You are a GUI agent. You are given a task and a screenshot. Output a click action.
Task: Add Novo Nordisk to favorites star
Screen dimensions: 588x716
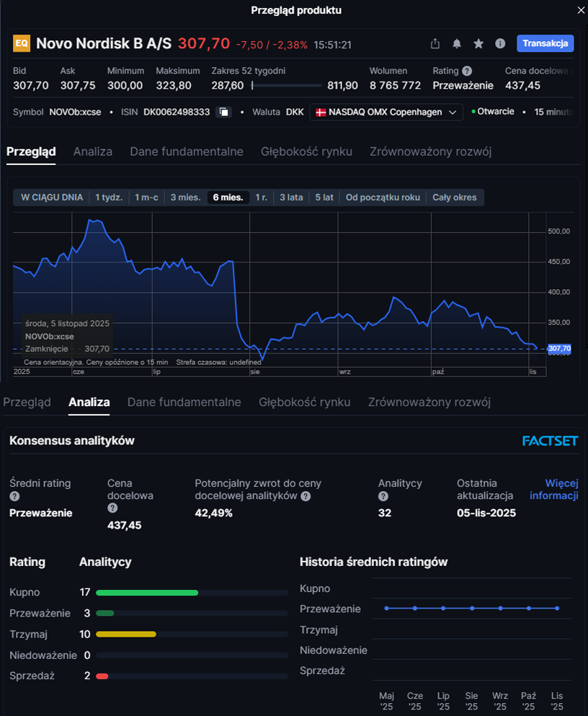pos(478,44)
